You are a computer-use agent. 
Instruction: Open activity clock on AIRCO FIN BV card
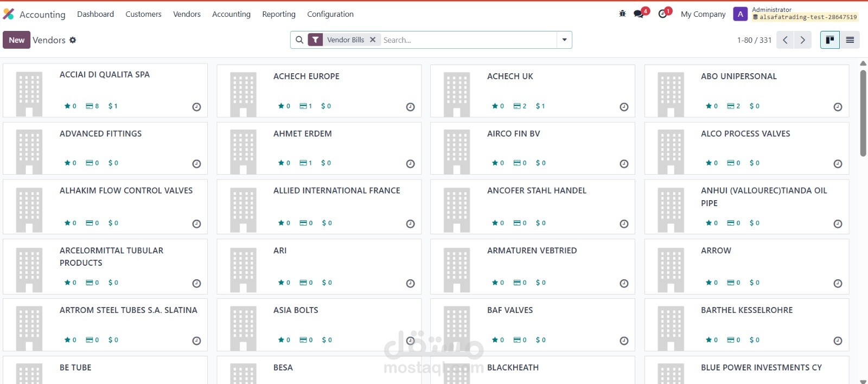(x=624, y=164)
